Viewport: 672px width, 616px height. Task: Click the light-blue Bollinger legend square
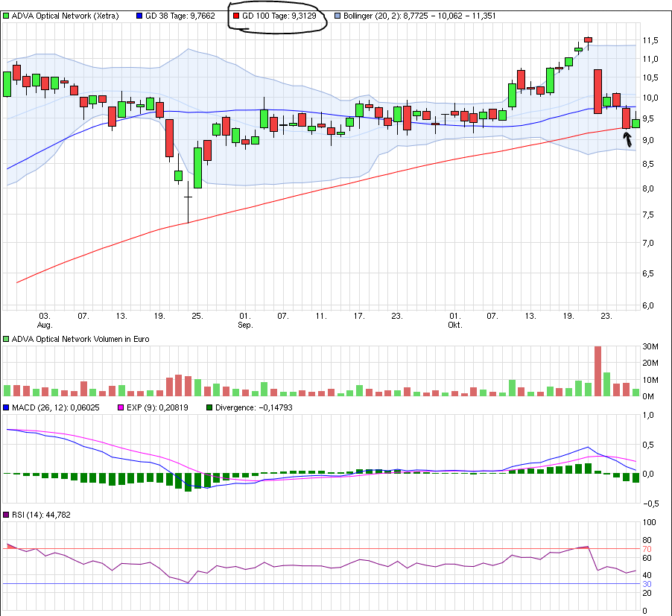tap(337, 16)
